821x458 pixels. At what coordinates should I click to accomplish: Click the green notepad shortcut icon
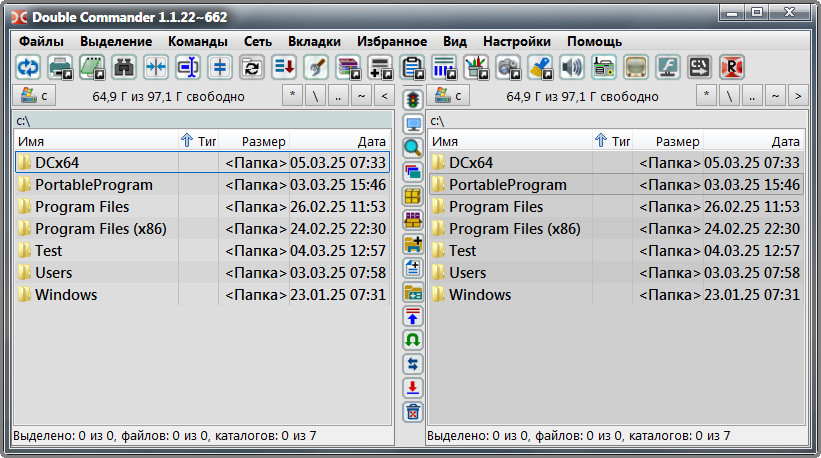click(92, 67)
